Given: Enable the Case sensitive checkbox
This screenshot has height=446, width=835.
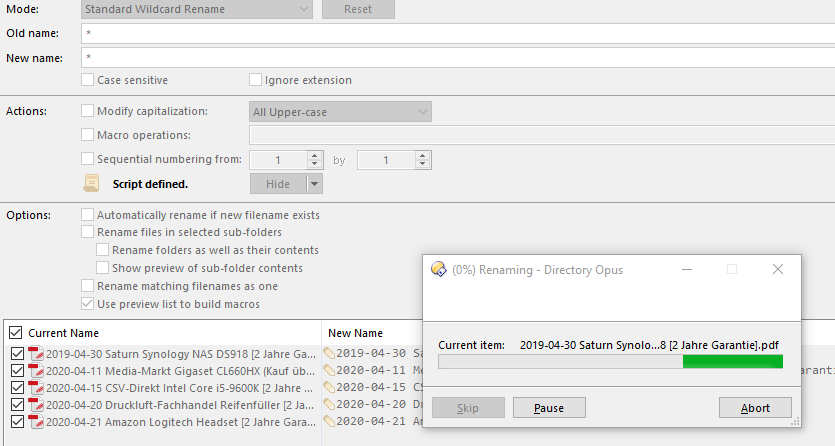Looking at the screenshot, I should 87,80.
